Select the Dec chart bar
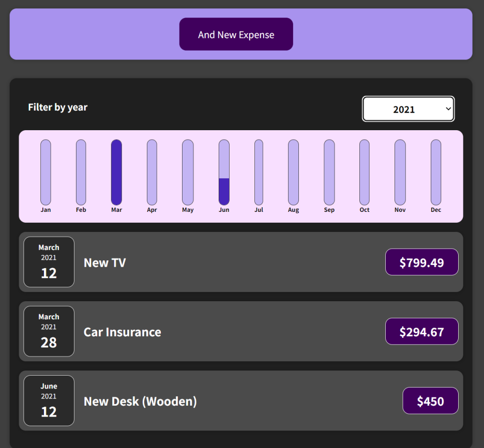 tap(436, 173)
